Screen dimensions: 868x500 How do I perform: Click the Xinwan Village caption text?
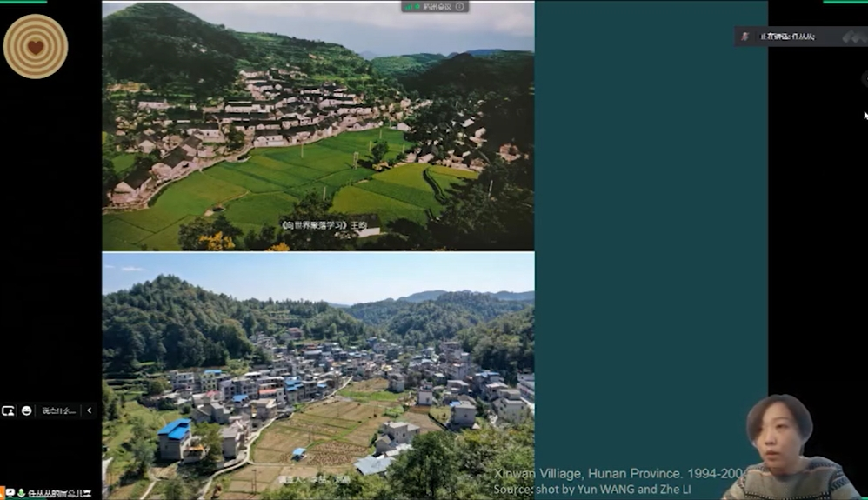(x=619, y=473)
